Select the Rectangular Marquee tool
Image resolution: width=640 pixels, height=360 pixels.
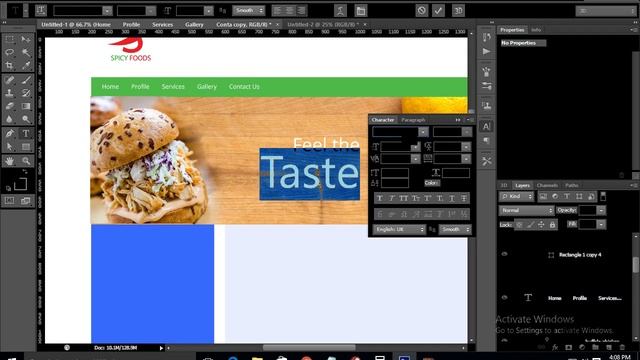(9, 39)
